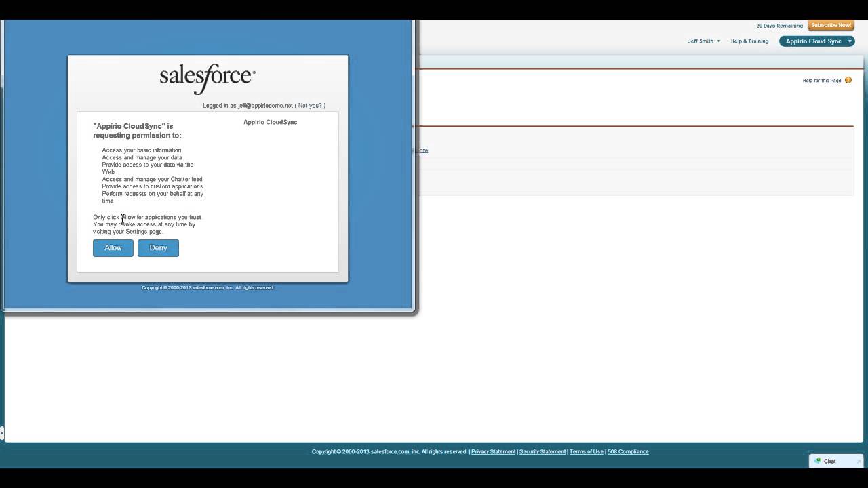The image size is (868, 488).
Task: Open the Privacy Statement link
Action: pyautogui.click(x=493, y=452)
